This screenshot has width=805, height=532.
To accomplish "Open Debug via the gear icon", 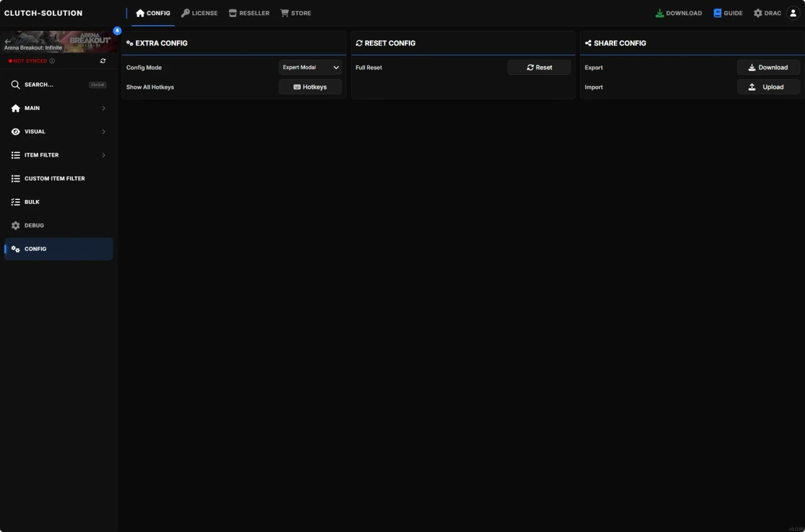I will pos(15,225).
